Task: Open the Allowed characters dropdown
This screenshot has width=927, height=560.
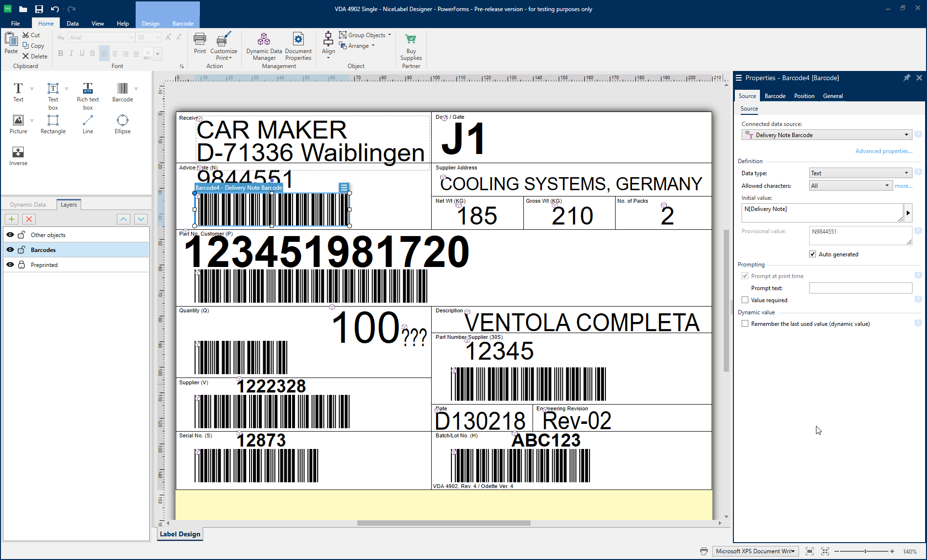Action: 887,186
